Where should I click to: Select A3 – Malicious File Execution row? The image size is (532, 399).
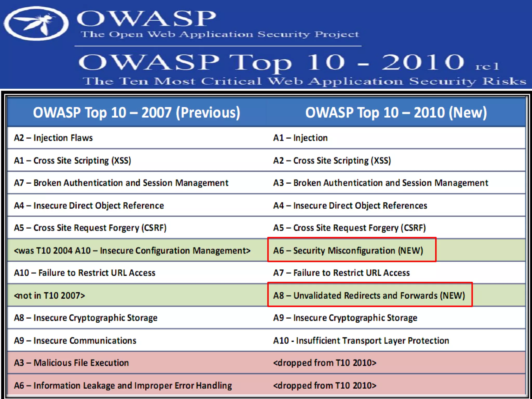point(71,363)
